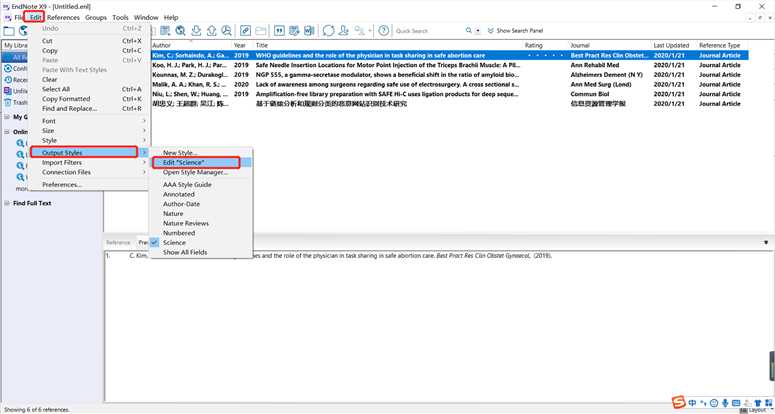Expand the Size submenu

coord(89,130)
